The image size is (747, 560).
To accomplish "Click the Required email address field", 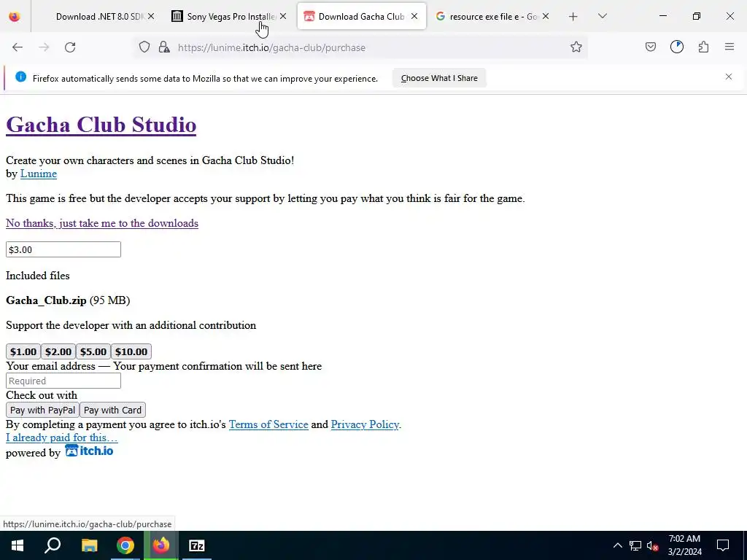I will (63, 381).
